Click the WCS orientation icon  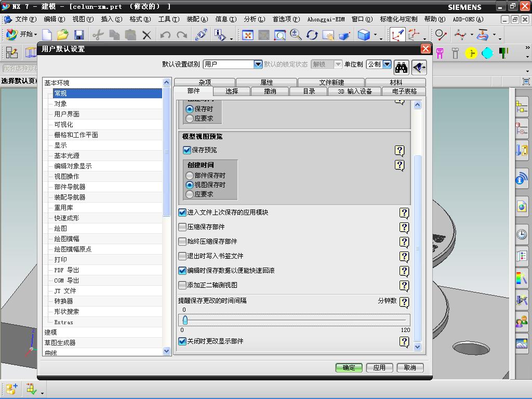coord(397,35)
